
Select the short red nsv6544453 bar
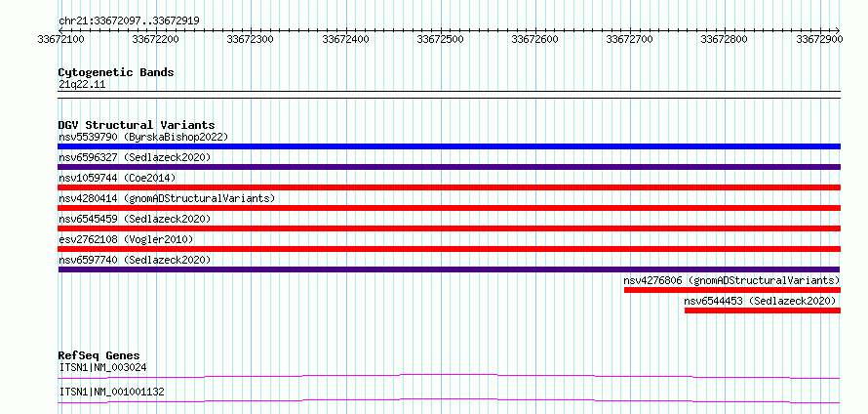point(763,310)
